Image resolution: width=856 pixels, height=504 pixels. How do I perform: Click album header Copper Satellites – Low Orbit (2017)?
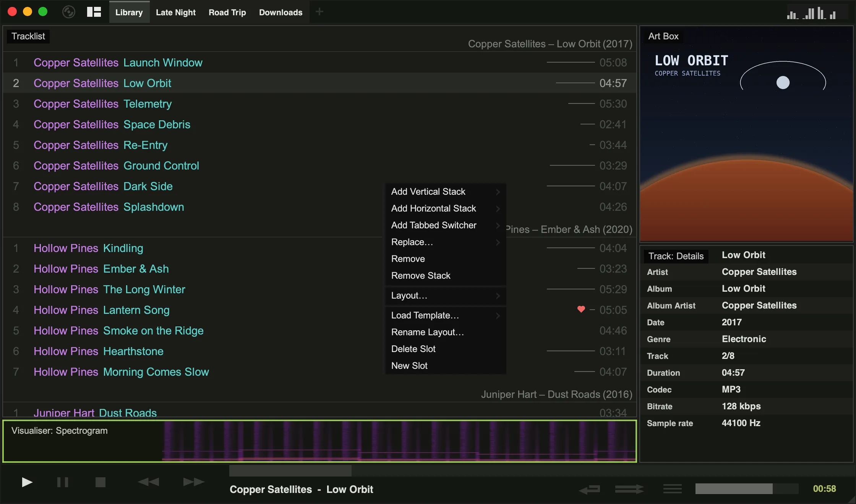[550, 44]
